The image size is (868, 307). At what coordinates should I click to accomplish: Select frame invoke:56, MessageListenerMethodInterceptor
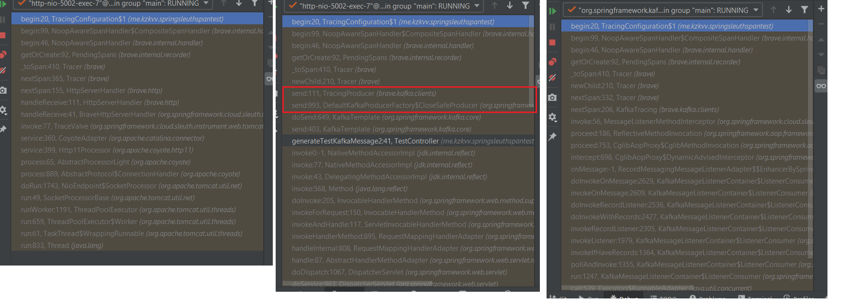(x=687, y=122)
